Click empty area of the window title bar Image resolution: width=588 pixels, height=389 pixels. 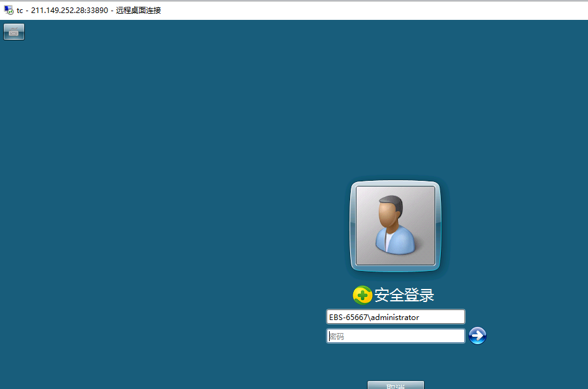click(x=373, y=11)
